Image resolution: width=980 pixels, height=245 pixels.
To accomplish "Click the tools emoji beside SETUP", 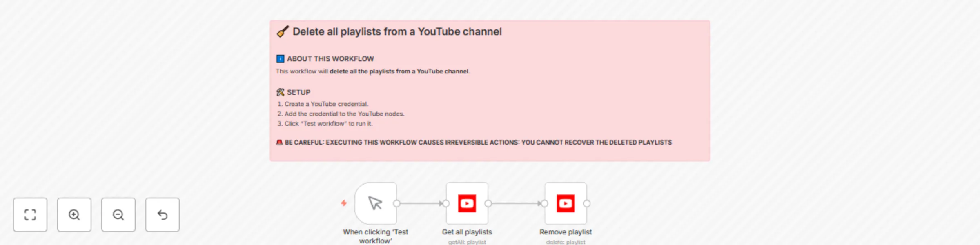I will (x=280, y=92).
